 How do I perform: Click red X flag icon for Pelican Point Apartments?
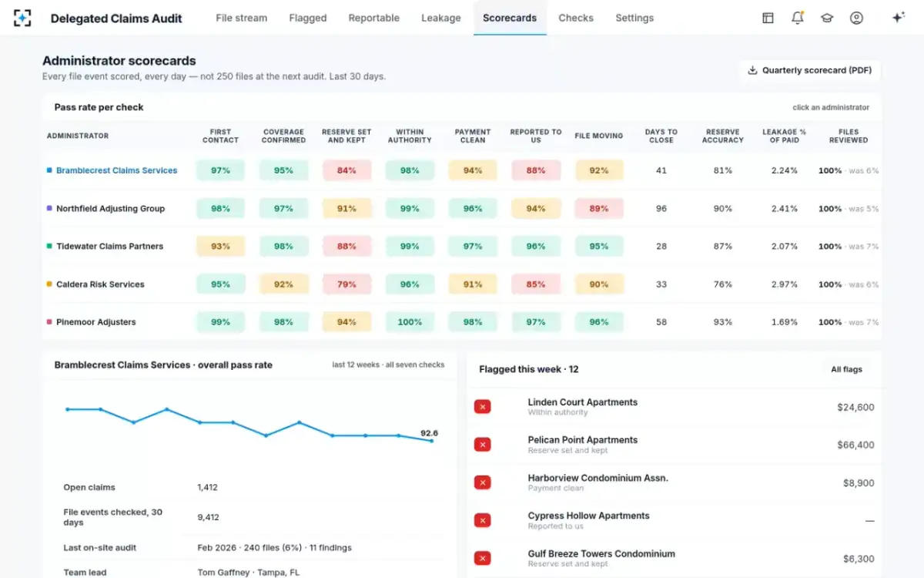[483, 445]
